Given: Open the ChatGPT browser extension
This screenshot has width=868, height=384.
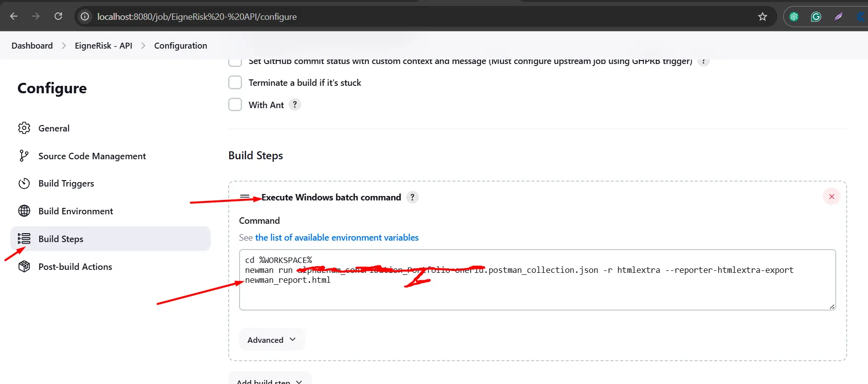Looking at the screenshot, I should point(794,16).
